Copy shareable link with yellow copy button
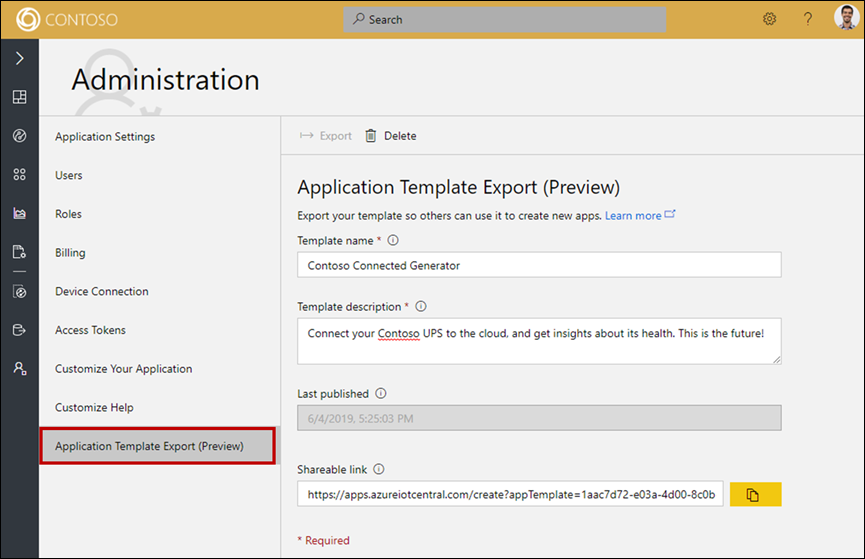Viewport: 865px width, 559px height. [755, 494]
